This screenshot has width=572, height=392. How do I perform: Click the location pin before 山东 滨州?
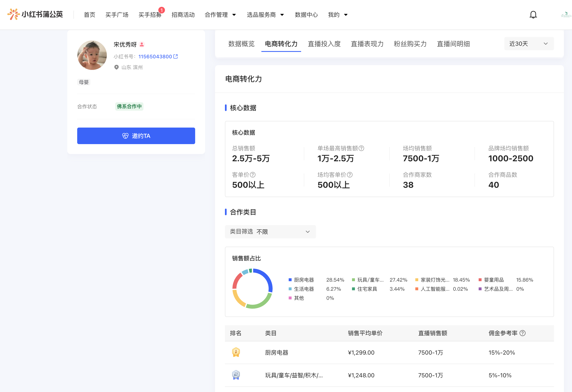tap(117, 67)
